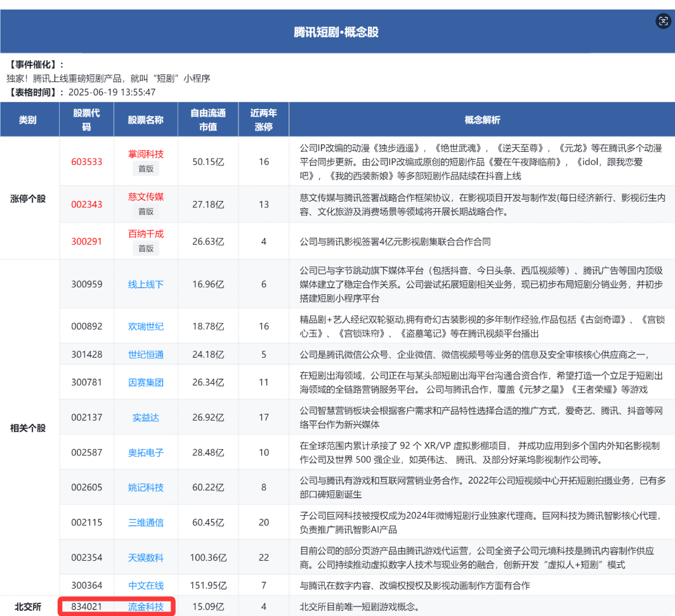Click the 60.45亿 market value cell
Image resolution: width=675 pixels, height=616 pixels.
(208, 522)
